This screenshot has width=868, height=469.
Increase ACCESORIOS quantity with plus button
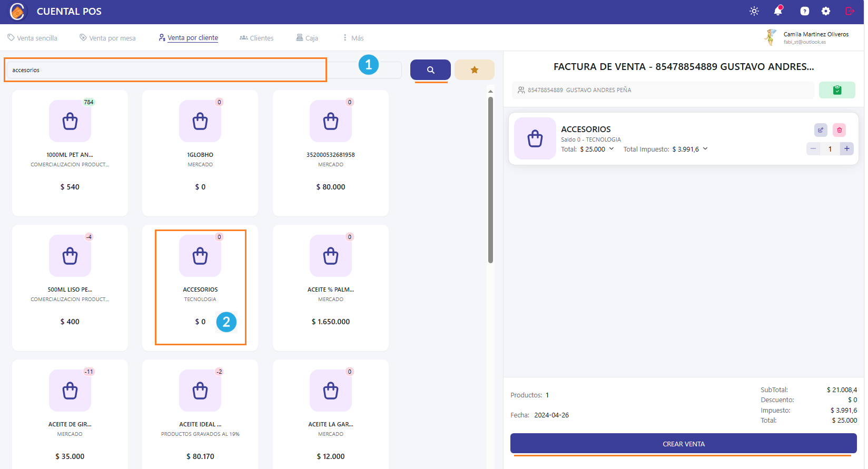pos(846,149)
